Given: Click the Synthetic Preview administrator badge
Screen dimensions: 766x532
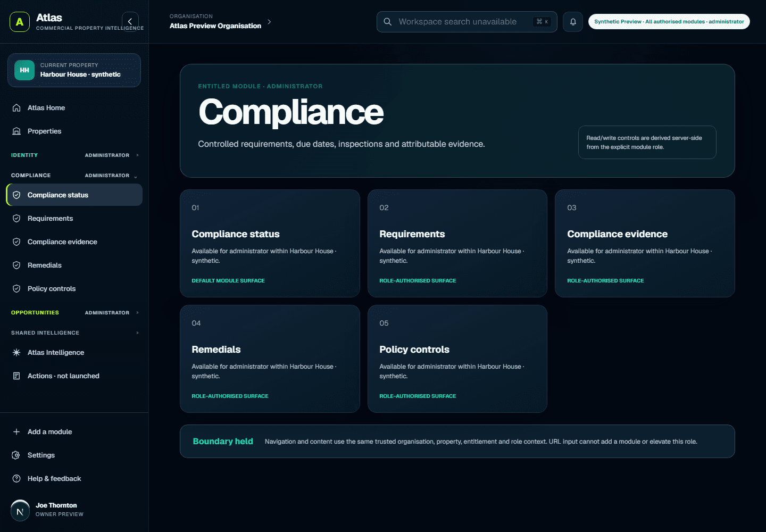Looking at the screenshot, I should point(669,22).
